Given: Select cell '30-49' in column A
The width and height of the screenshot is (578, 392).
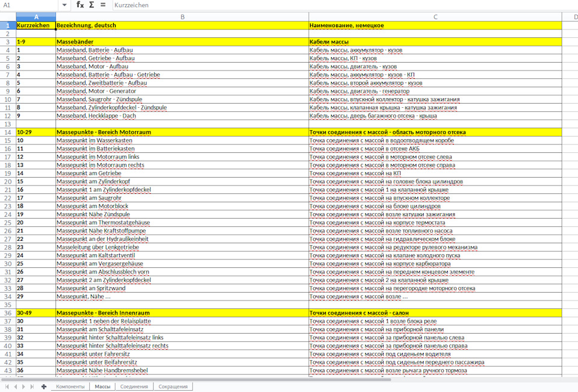Looking at the screenshot, I should [36, 313].
